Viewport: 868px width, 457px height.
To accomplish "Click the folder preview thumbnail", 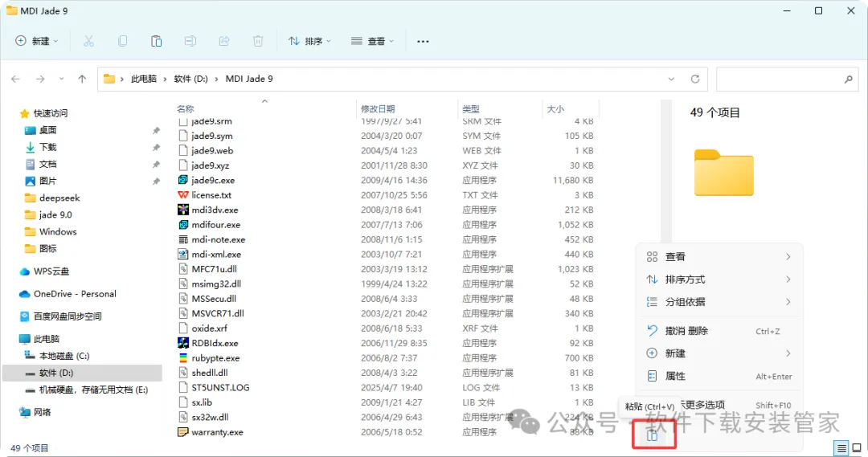I will 723,173.
